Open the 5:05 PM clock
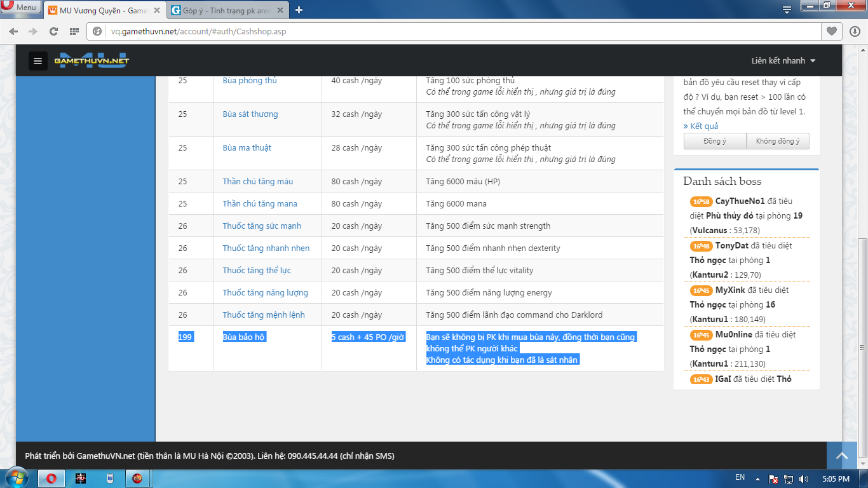This screenshot has width=868, height=488. 836,478
